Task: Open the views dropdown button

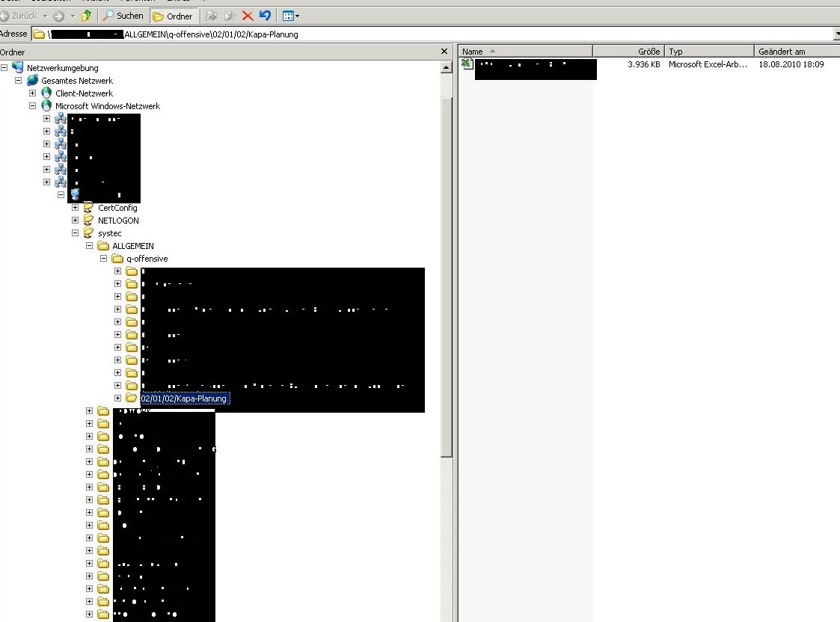Action: [x=291, y=16]
